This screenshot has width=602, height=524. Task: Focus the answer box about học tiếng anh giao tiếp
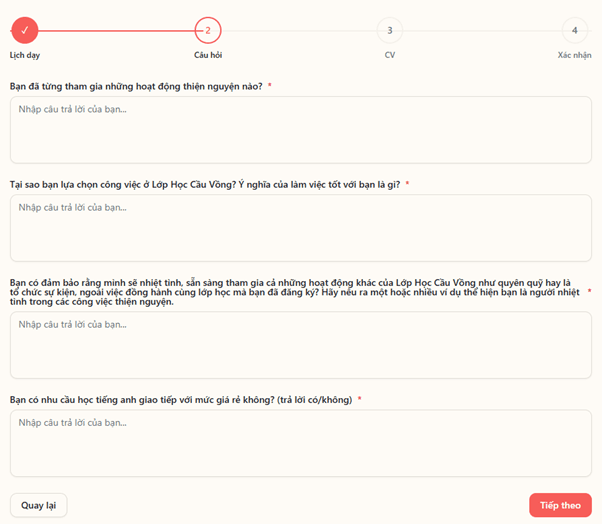click(x=301, y=443)
